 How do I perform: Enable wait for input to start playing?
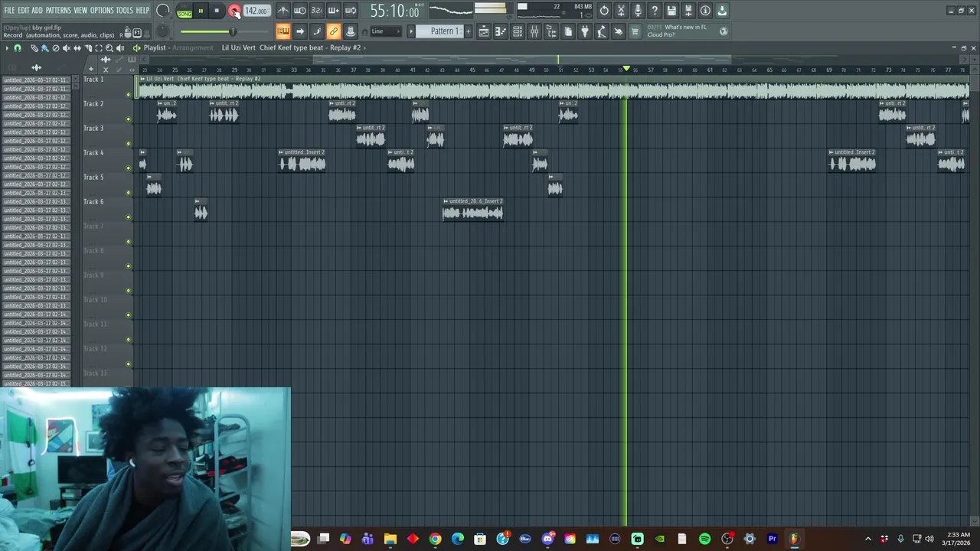[300, 11]
